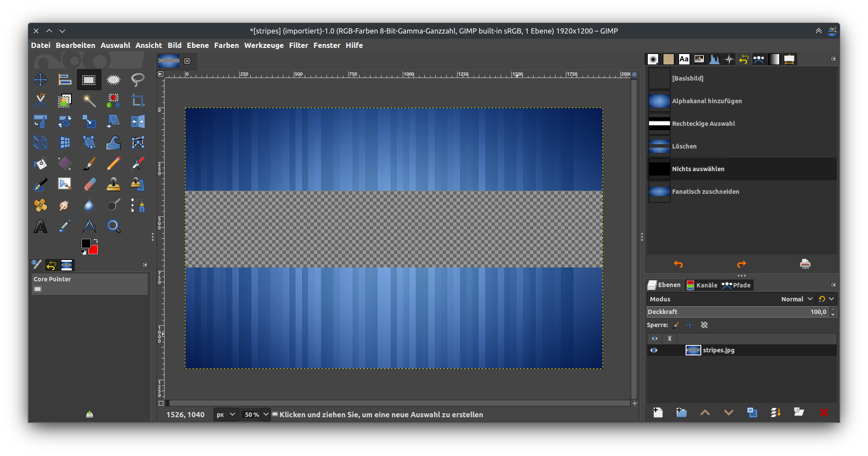
Task: Pick the Eraser tool
Action: point(89,184)
